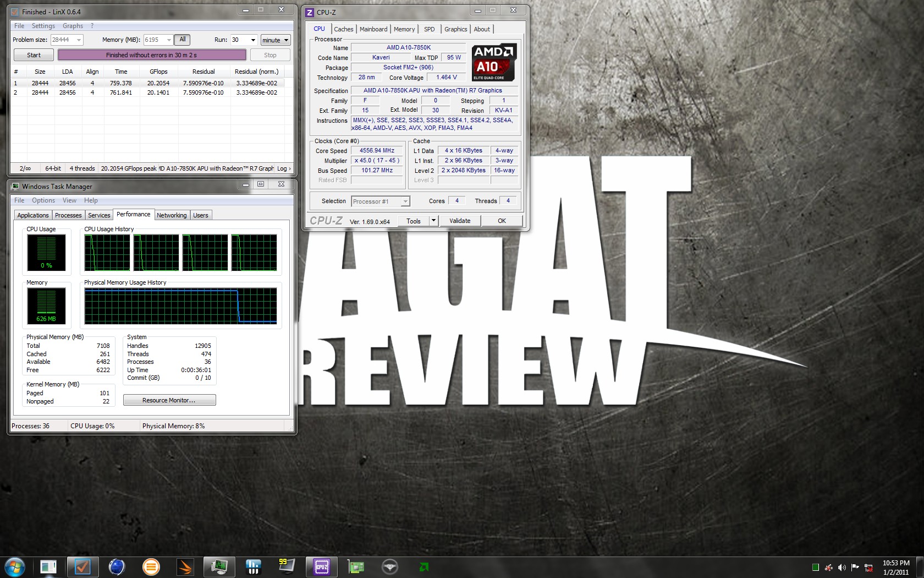Open the Graphs menu in LinX
Image resolution: width=924 pixels, height=578 pixels.
coord(73,26)
